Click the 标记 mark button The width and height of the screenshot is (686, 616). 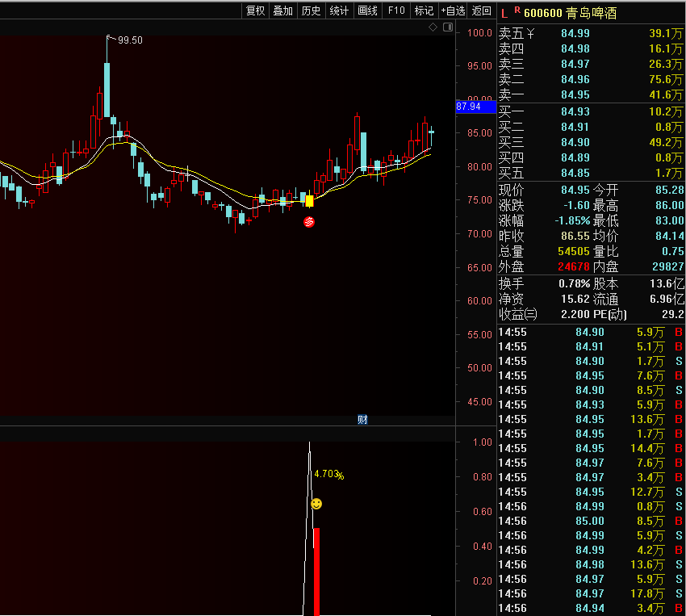[424, 10]
